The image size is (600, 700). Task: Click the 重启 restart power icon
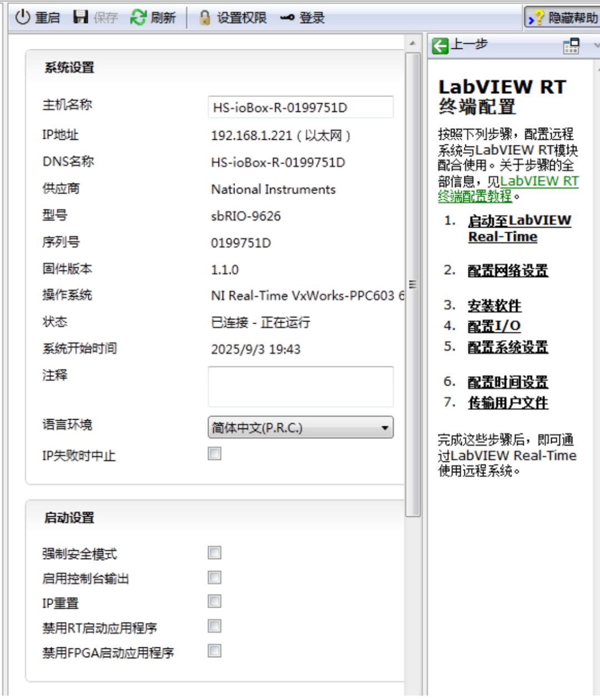tap(22, 17)
